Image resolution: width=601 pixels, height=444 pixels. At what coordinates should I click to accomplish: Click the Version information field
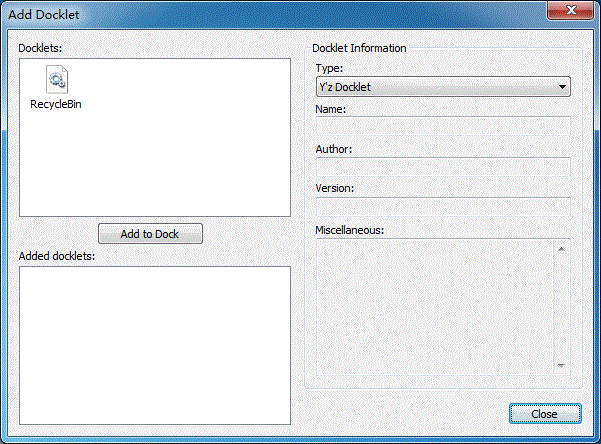(443, 206)
